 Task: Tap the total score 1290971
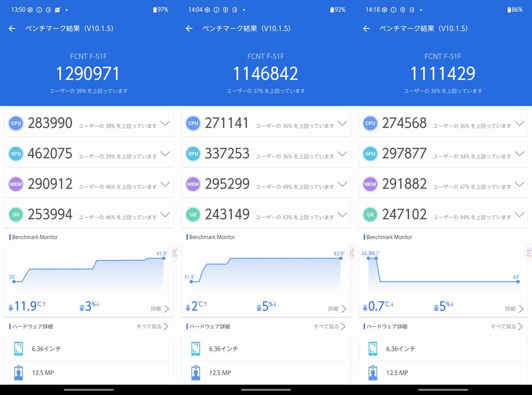point(88,74)
